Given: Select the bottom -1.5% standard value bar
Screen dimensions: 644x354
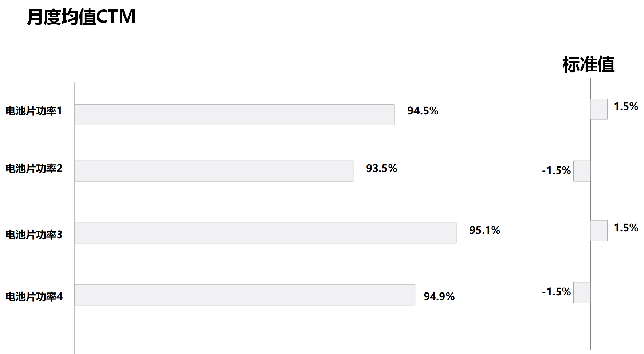Looking at the screenshot, I should tap(582, 292).
